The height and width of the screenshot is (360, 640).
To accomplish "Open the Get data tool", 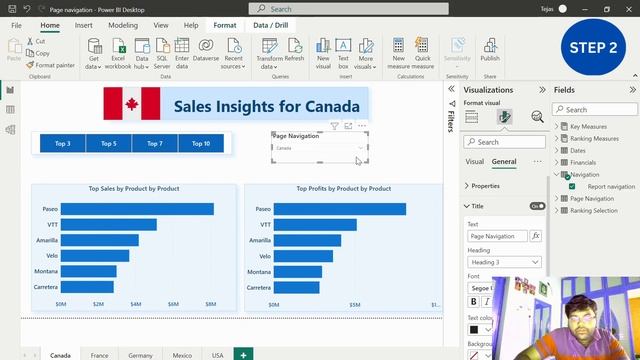I will tap(94, 53).
